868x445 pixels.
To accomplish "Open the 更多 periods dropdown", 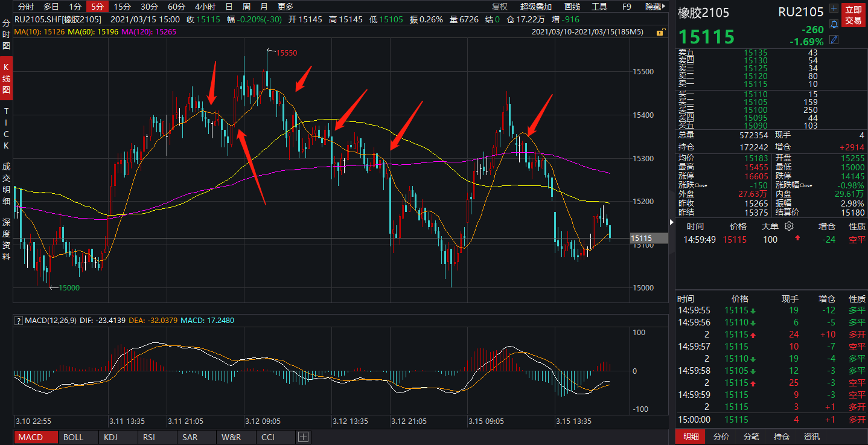I will coord(286,7).
